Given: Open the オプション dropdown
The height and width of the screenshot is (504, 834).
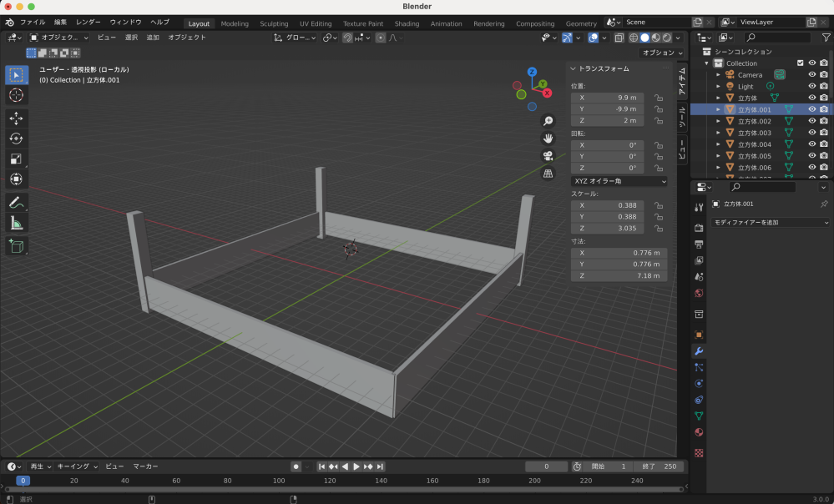Looking at the screenshot, I should 662,53.
